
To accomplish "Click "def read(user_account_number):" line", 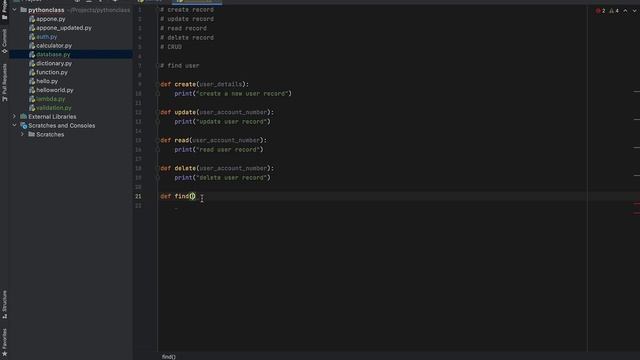I will (213, 140).
